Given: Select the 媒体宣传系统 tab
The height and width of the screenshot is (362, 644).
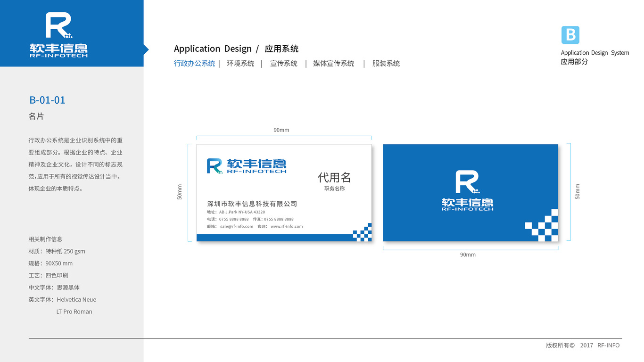Looking at the screenshot, I should (334, 63).
